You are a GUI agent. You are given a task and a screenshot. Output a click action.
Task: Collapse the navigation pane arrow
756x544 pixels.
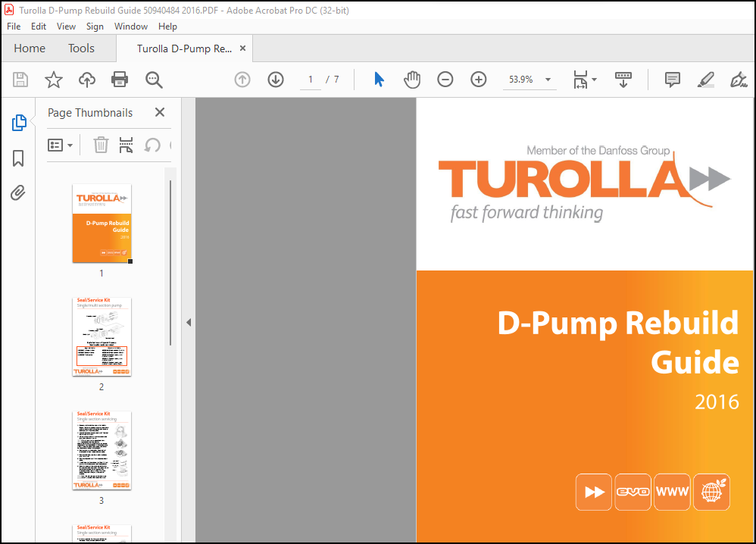coord(189,322)
